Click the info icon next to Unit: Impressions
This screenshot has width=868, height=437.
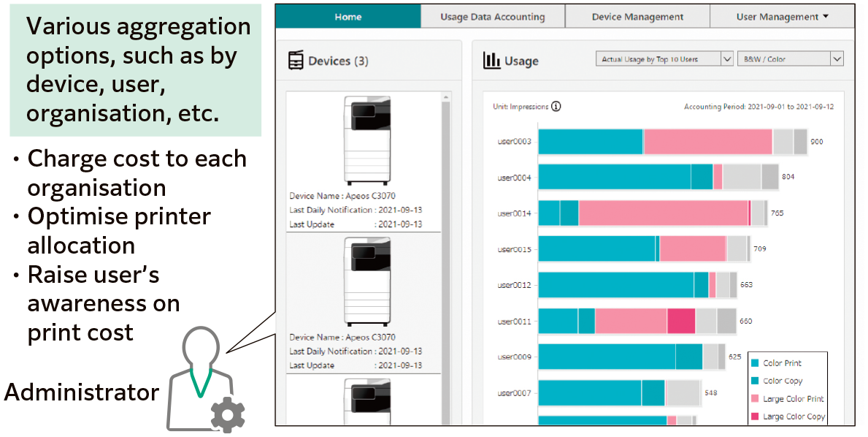(x=557, y=106)
